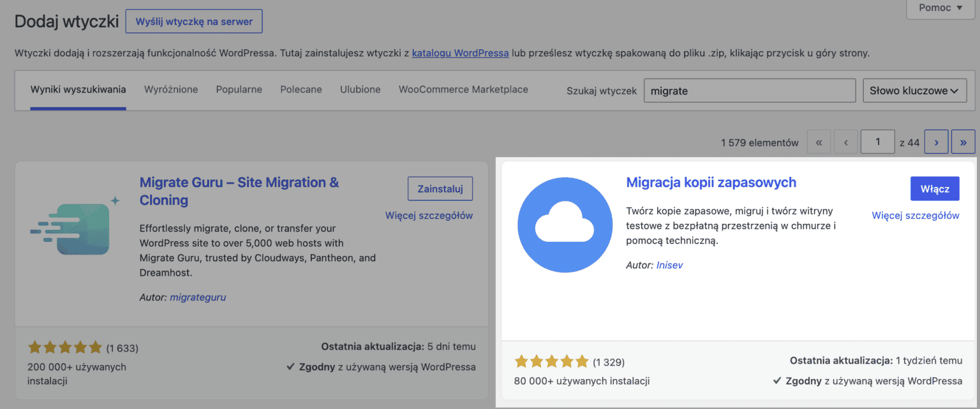
Task: Switch to Wyróżnione tab
Action: [171, 89]
